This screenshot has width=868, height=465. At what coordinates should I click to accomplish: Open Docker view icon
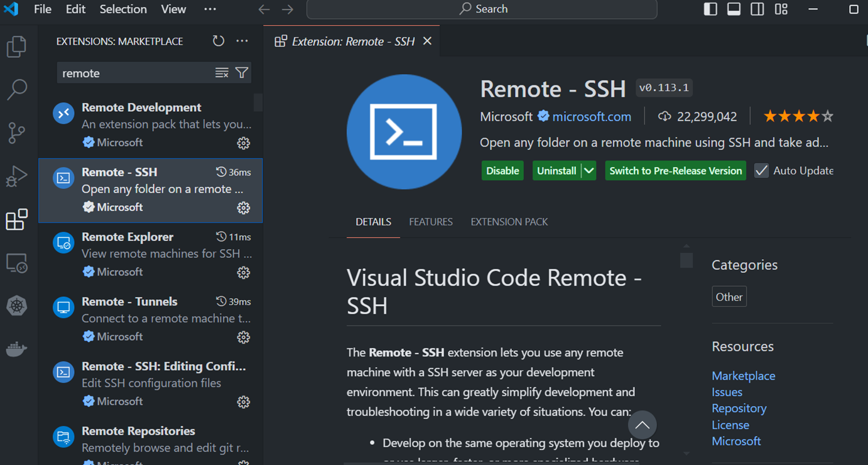tap(16, 349)
